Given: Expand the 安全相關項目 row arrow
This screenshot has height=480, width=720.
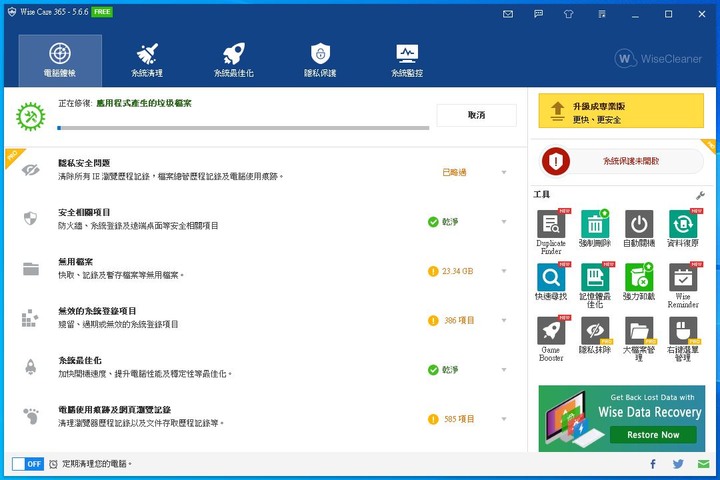Looking at the screenshot, I should pos(504,222).
